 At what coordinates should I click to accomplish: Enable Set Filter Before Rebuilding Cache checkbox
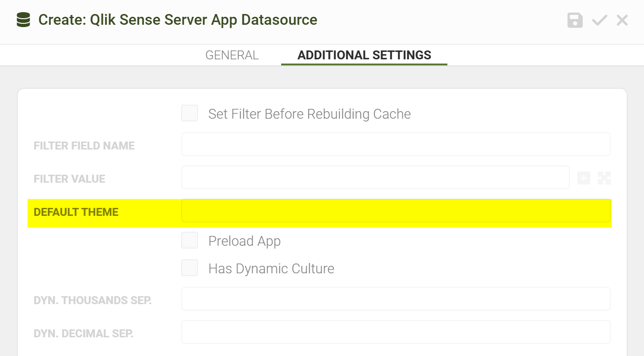[x=190, y=114]
